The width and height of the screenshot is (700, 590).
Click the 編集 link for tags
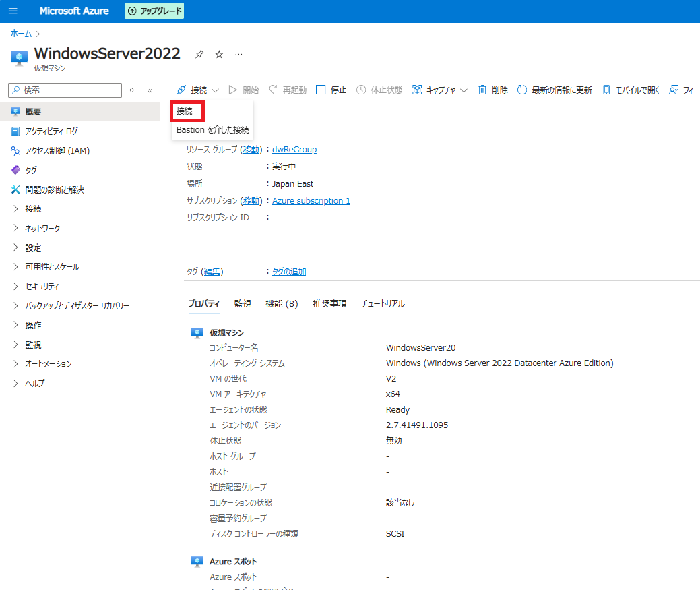[x=212, y=272]
